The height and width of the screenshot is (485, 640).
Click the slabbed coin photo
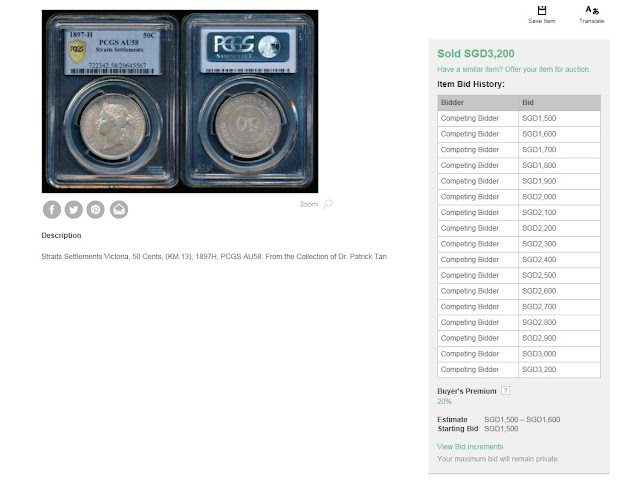tap(180, 101)
